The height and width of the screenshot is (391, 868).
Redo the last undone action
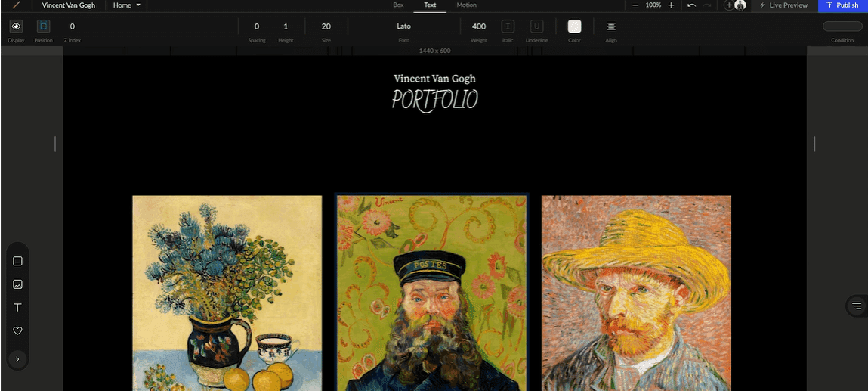pos(707,5)
